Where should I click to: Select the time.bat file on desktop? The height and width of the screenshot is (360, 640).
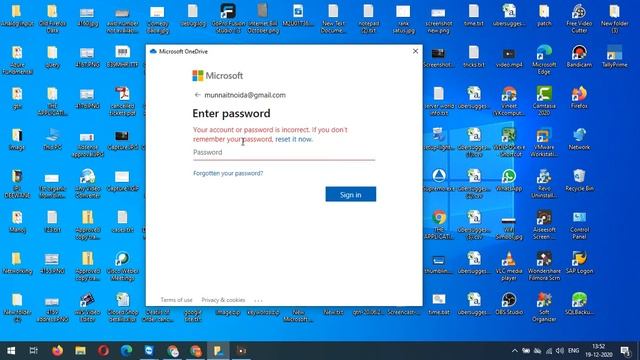click(439, 304)
